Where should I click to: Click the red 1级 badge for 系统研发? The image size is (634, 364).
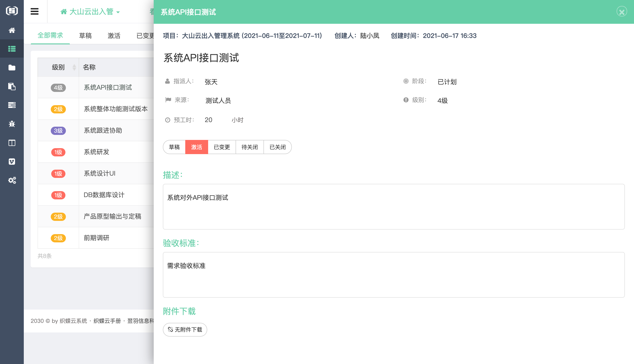58,152
